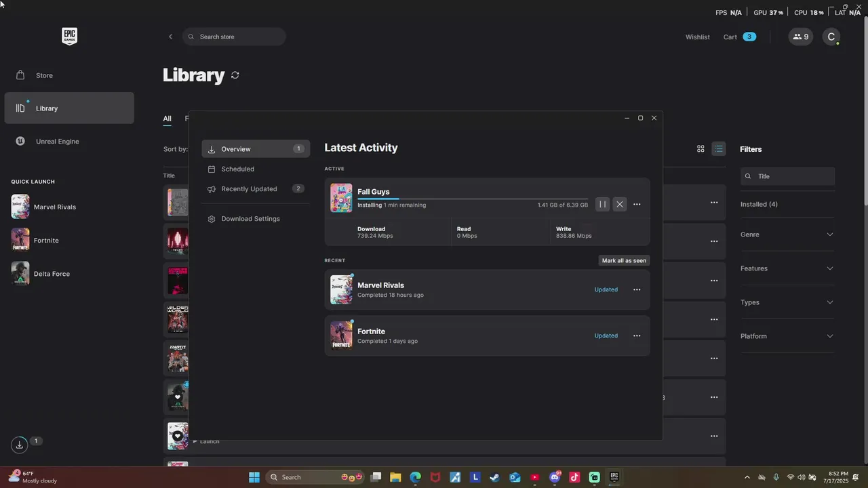Open weather widget showing 64°F

33,477
